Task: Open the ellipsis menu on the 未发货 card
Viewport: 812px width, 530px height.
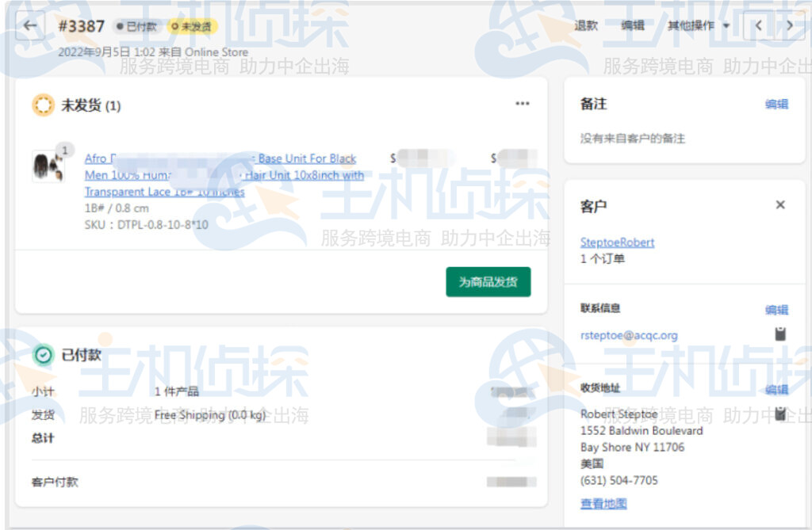Action: click(523, 103)
